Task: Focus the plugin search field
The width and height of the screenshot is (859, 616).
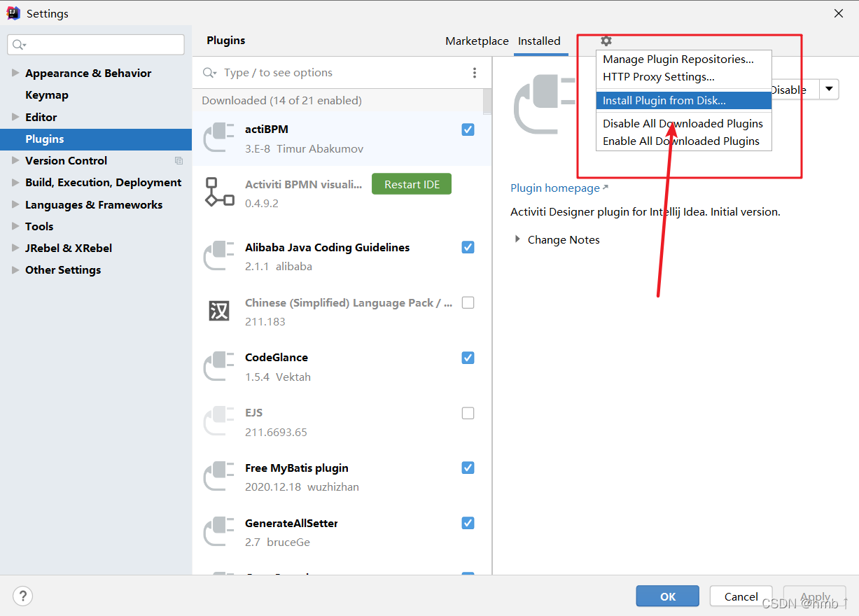Action: coord(343,73)
